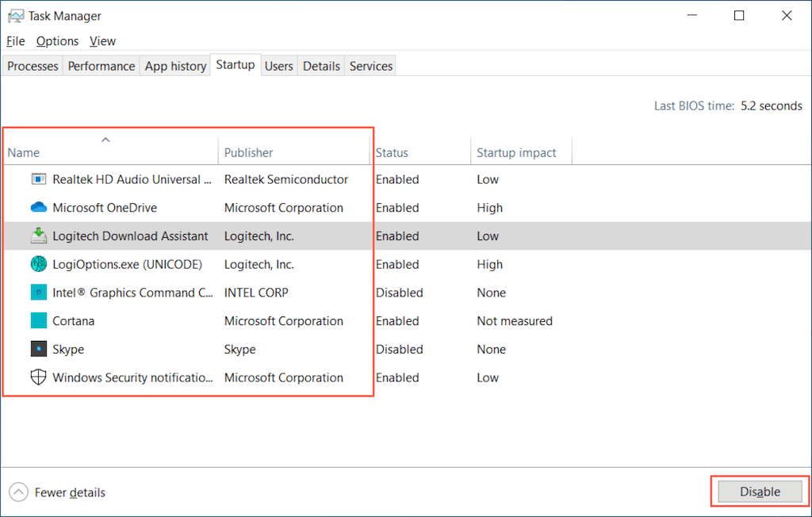Open the App history tab
Image resolution: width=812 pixels, height=517 pixels.
click(x=175, y=67)
